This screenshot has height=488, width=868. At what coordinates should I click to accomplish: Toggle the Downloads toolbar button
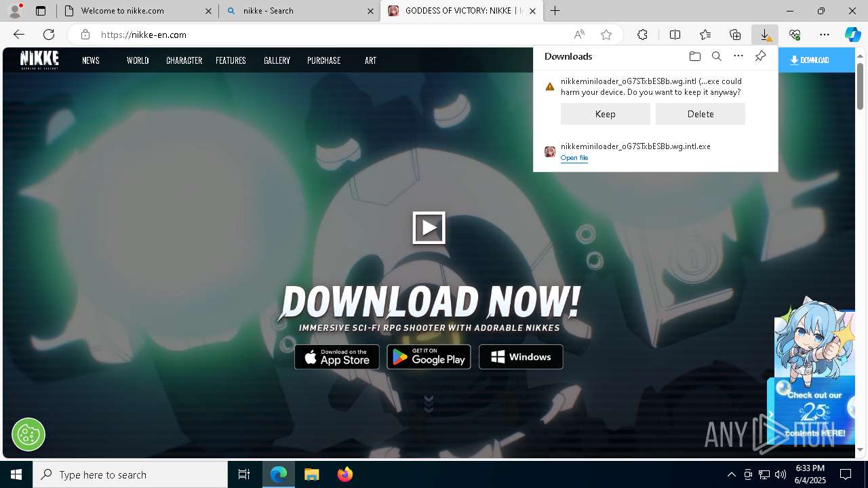coord(765,35)
